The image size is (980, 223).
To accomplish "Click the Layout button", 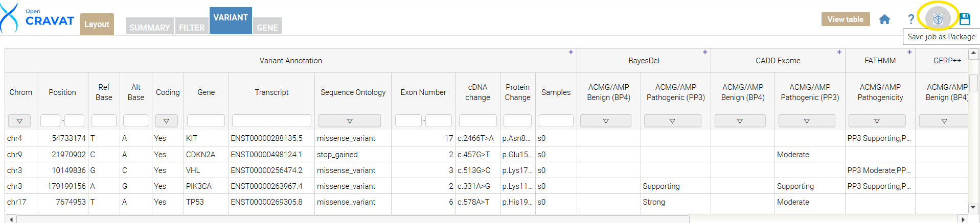I will tap(97, 24).
